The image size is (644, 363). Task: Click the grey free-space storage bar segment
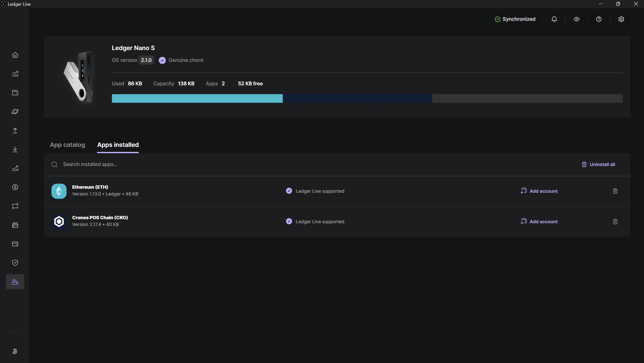coord(527,99)
